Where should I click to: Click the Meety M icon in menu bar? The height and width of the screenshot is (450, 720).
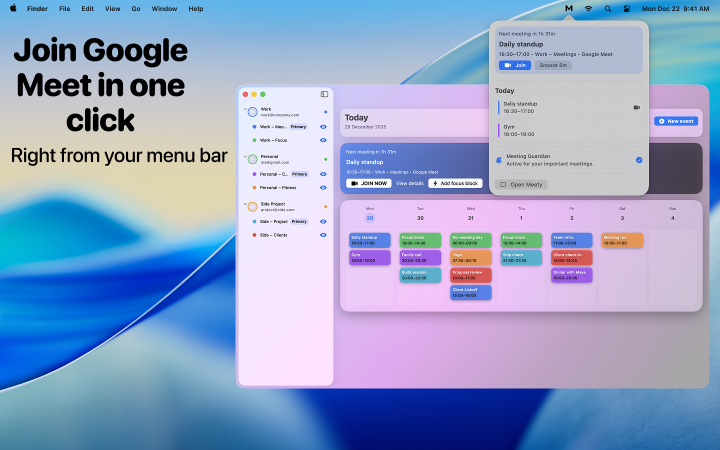tap(568, 8)
